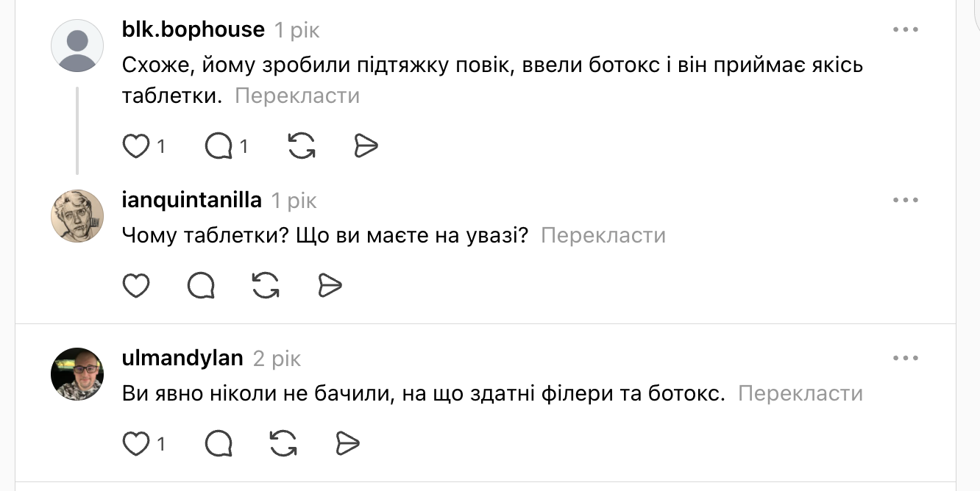980x491 pixels.
Task: Share the ulmandylan comment
Action: (x=348, y=443)
